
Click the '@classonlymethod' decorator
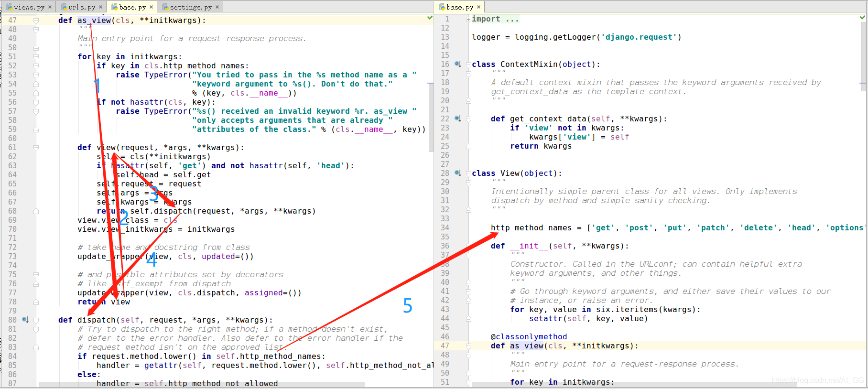[x=529, y=337]
